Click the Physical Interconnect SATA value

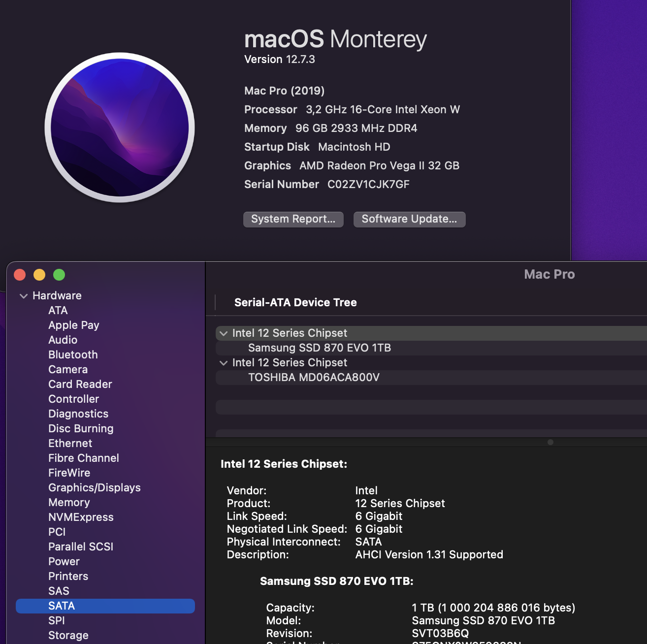coord(369,542)
